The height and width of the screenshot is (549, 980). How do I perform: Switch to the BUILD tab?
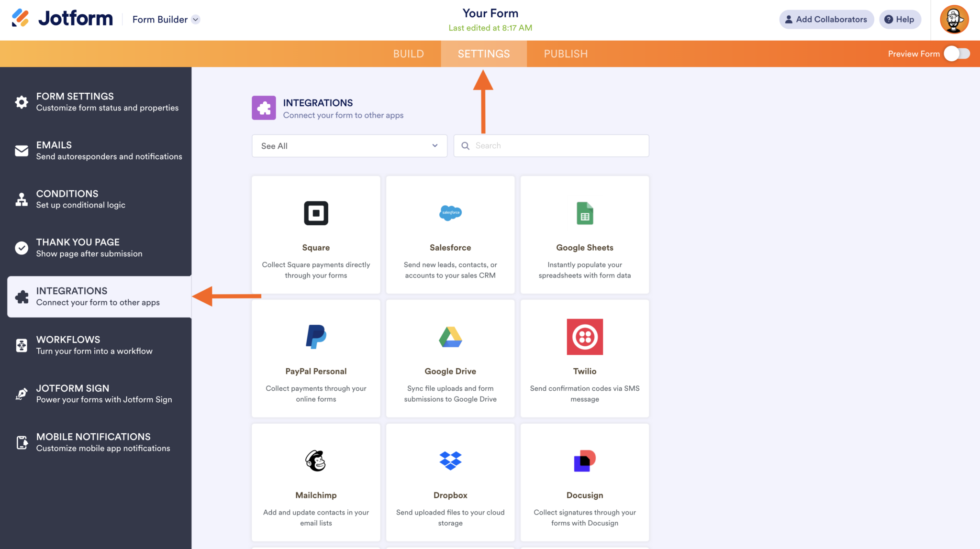click(x=408, y=54)
